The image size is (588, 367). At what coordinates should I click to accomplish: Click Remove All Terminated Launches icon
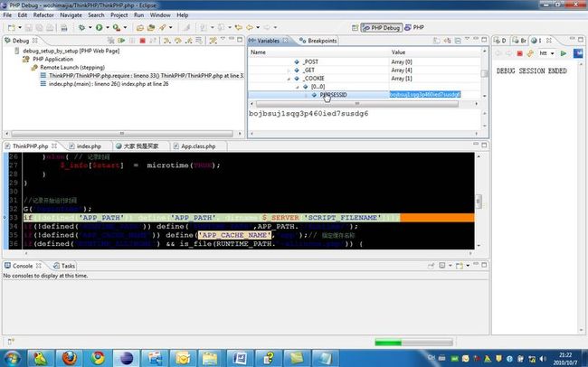click(x=111, y=41)
